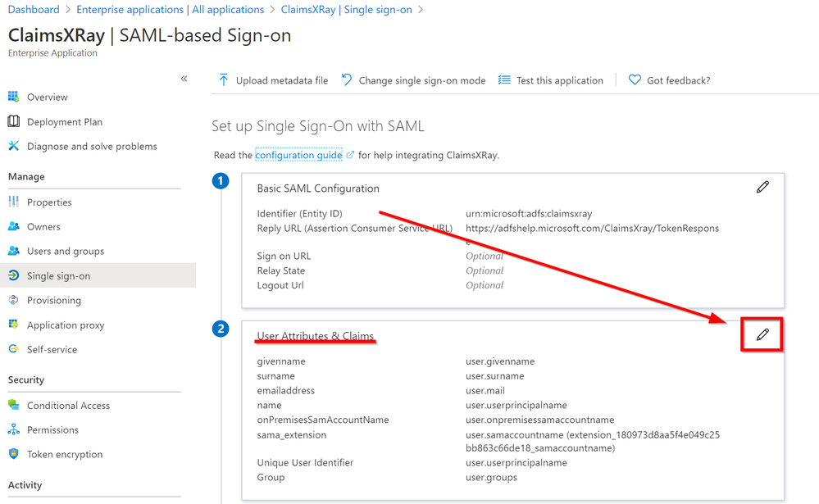Click the Diagnose and solve problems icon
Screen dimensions: 819x504
pos(13,146)
